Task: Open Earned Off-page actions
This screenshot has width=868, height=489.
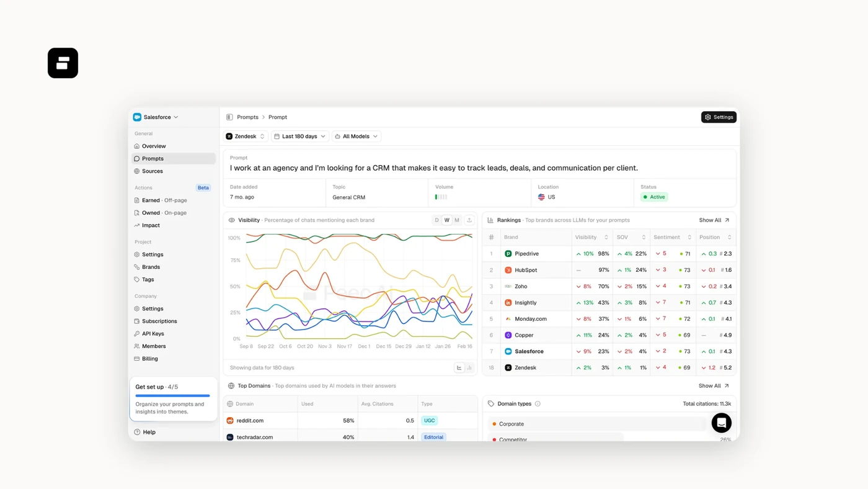Action: click(174, 200)
